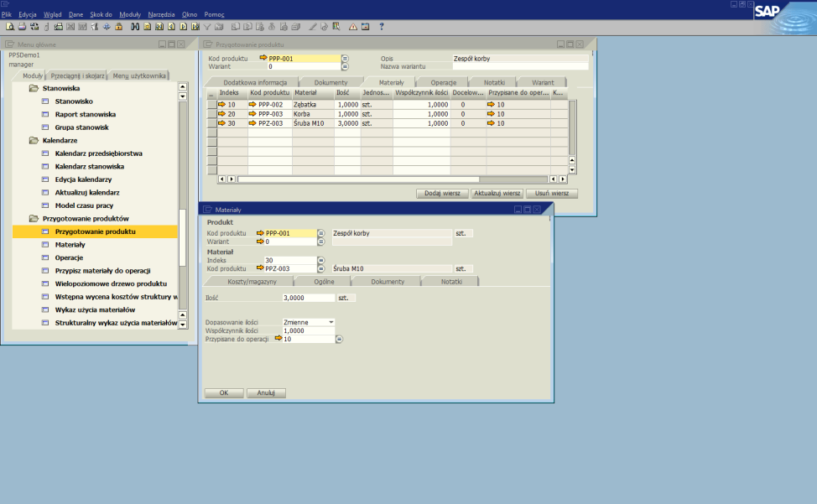
Task: Click link arrow before PPP-001 in Materiały window
Action: click(260, 233)
